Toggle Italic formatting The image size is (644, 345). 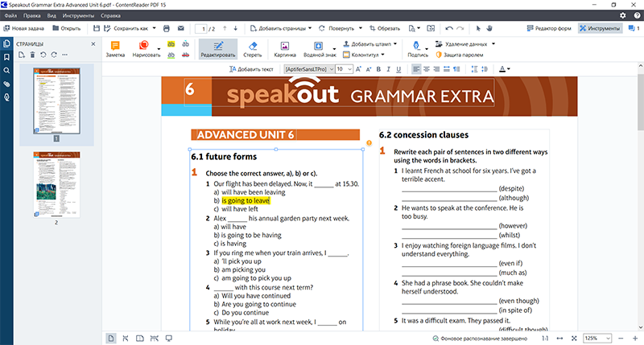point(388,69)
